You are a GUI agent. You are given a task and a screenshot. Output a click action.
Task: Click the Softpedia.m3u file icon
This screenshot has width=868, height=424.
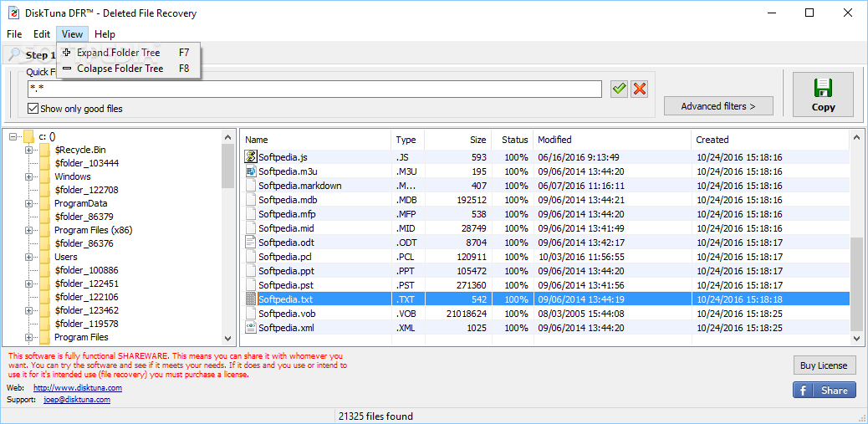[x=251, y=171]
